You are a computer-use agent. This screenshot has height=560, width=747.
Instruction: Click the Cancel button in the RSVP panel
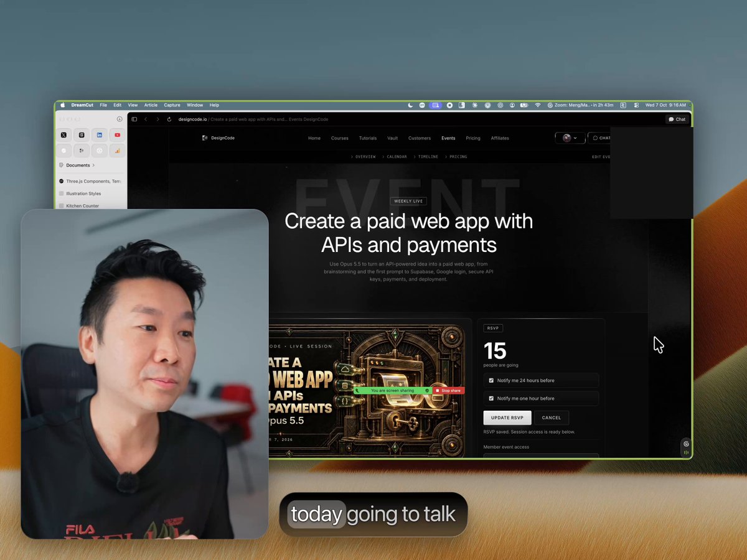(552, 418)
